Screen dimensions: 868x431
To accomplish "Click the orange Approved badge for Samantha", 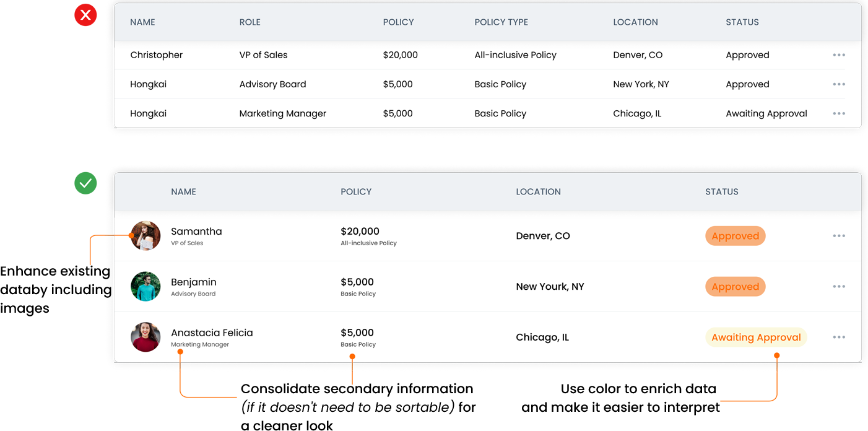I will pyautogui.click(x=735, y=236).
